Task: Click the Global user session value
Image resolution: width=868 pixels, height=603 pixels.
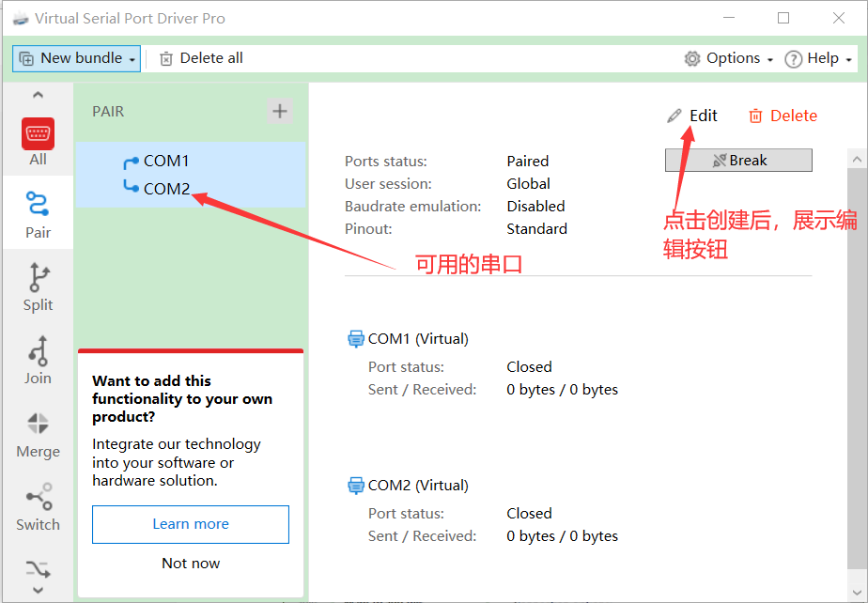Action: (528, 184)
